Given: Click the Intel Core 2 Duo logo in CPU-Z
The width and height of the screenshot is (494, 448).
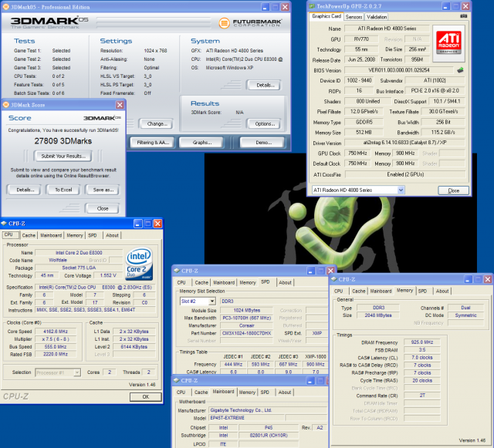Looking at the screenshot, I should (139, 264).
